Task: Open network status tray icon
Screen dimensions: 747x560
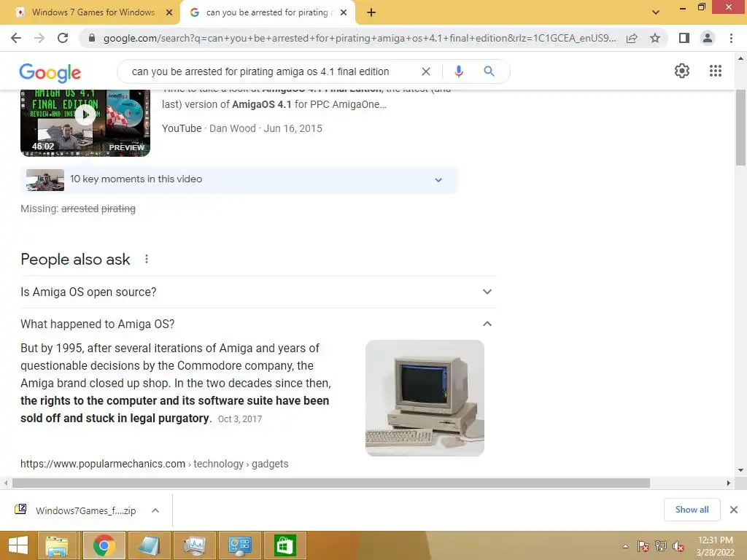Action: [x=661, y=546]
